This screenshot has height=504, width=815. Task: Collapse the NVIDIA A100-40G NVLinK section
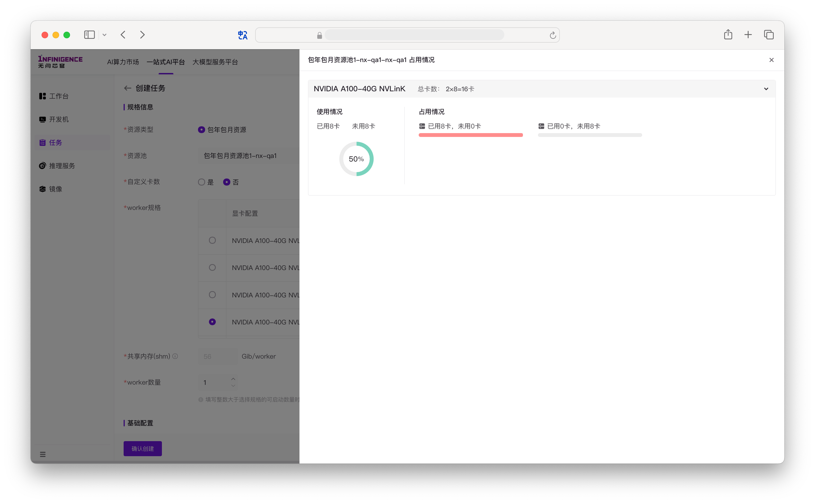(766, 89)
